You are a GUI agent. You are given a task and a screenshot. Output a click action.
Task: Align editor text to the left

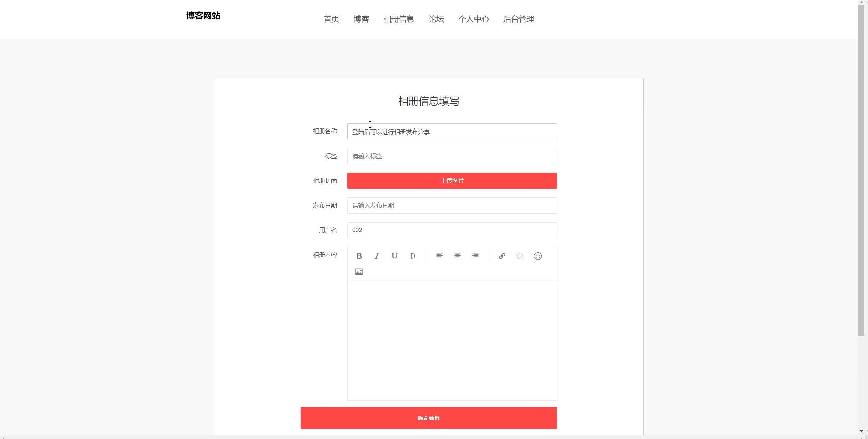(439, 256)
